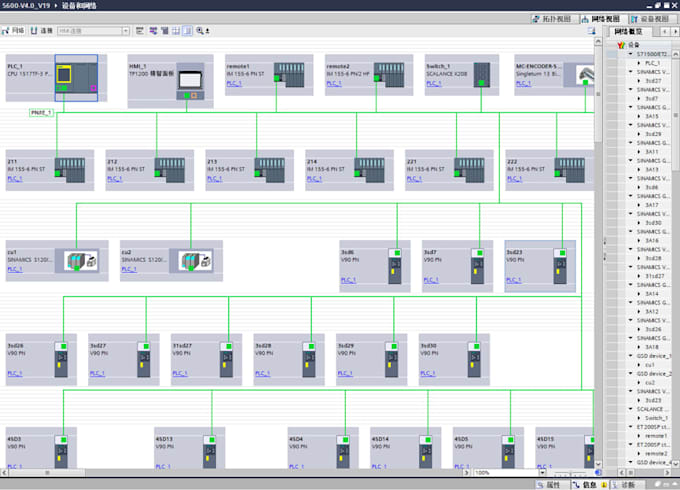Screen dimensions: 680x490
Task: Click the purple relations toolbar icon
Action: 153,30
